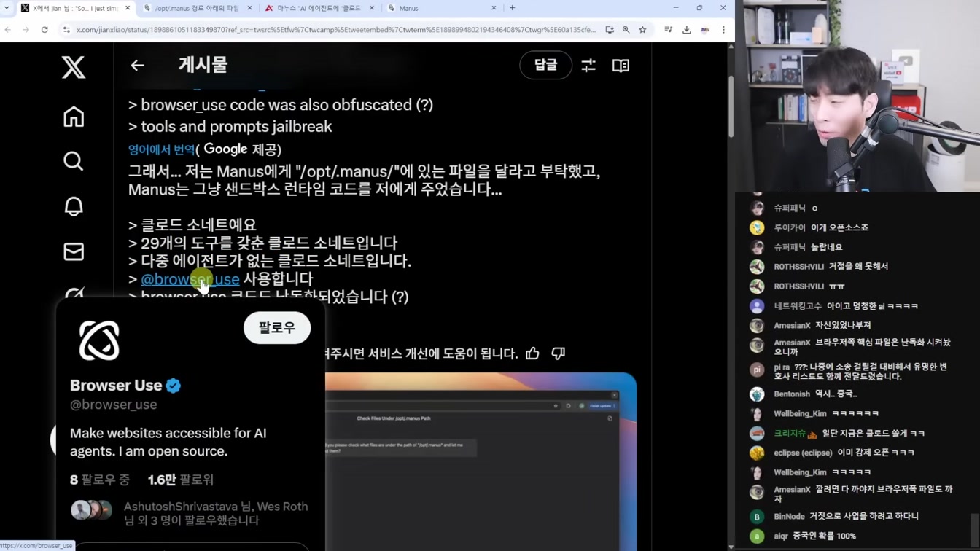Reload the page in Chrome toolbar
The width and height of the screenshot is (980, 551).
(44, 30)
